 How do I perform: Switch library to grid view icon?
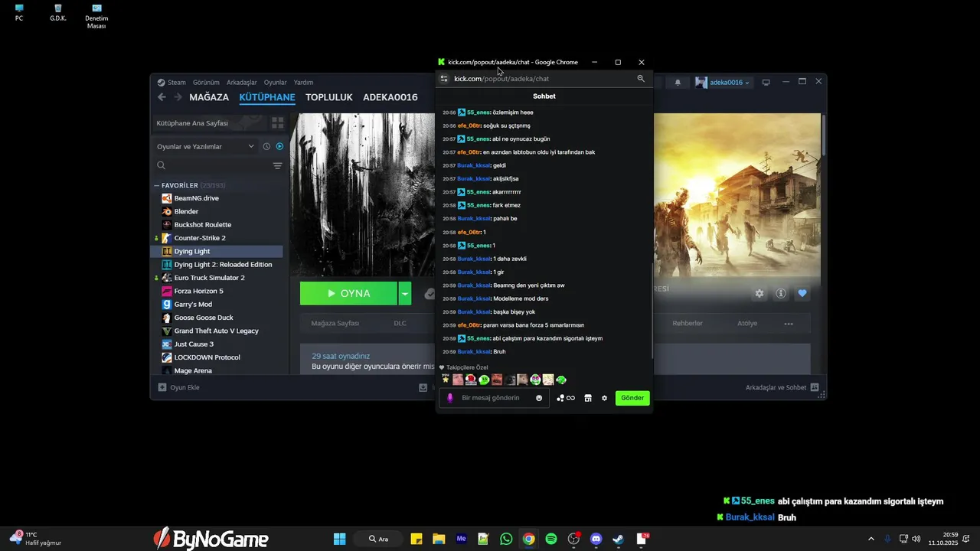[278, 122]
